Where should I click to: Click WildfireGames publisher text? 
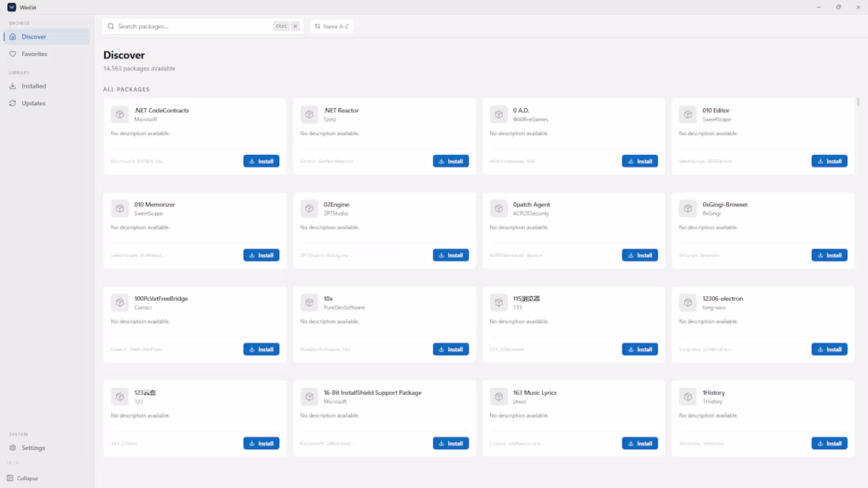coord(530,119)
